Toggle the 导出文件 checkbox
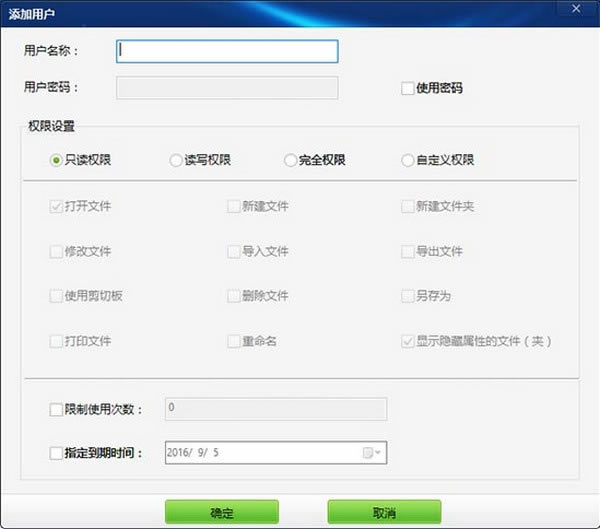The width and height of the screenshot is (600, 529). (408, 252)
